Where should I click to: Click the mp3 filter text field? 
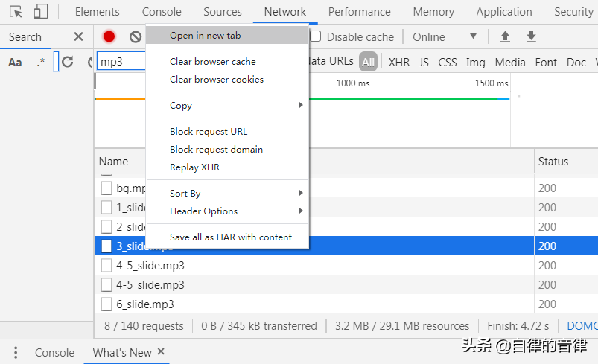pyautogui.click(x=121, y=62)
